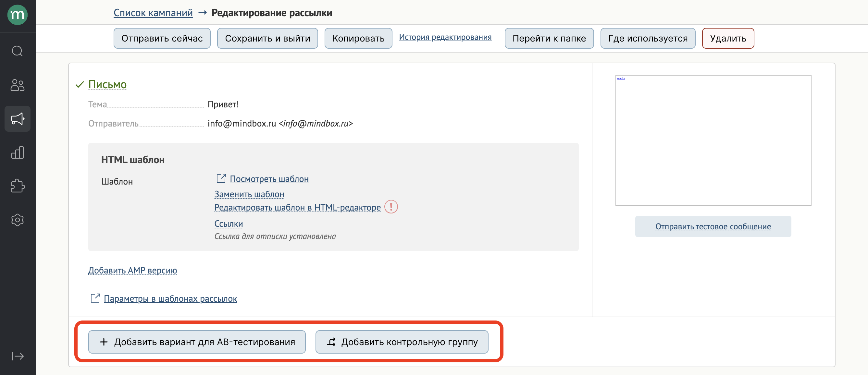
Task: Click the Удалить button
Action: (x=728, y=38)
